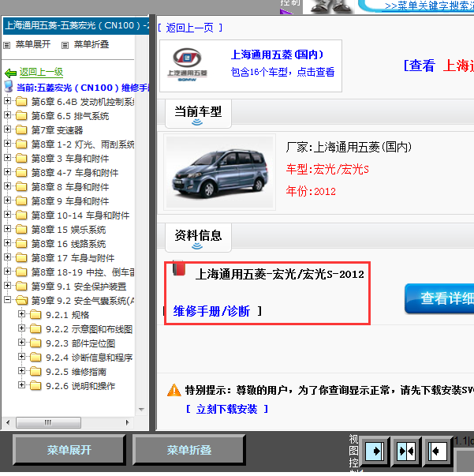Viewport: 474px width, 476px height.
Task: Click the folder icon for 第8章 17 车身与附件
Action: (21, 258)
